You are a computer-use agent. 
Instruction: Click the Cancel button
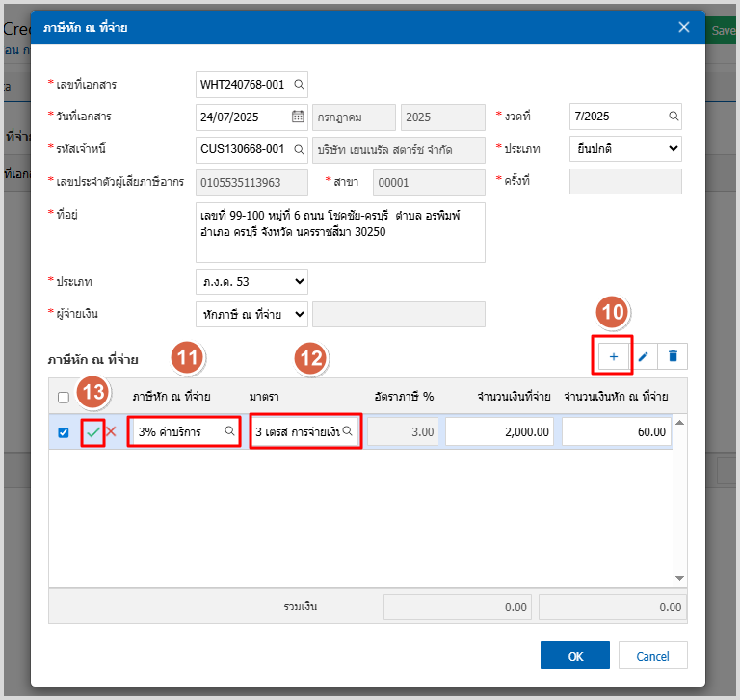(652, 656)
